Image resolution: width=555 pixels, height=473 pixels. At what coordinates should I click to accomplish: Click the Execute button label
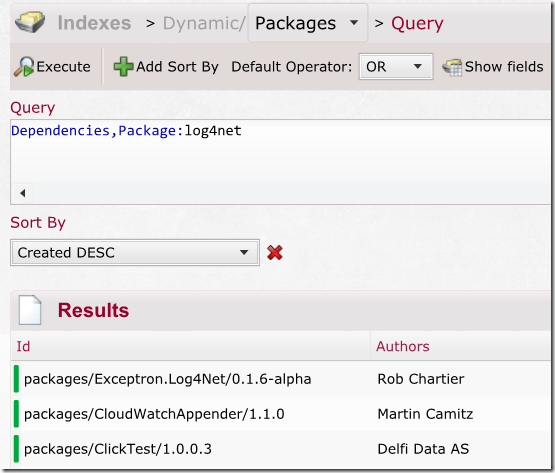coord(63,67)
